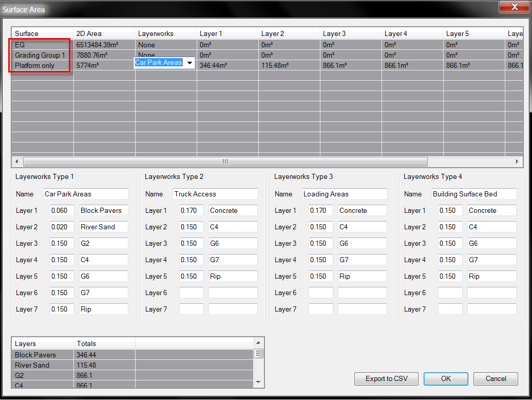Click the Type 1 Layer 7 thickness field
This screenshot has width=532, height=400.
click(x=62, y=310)
